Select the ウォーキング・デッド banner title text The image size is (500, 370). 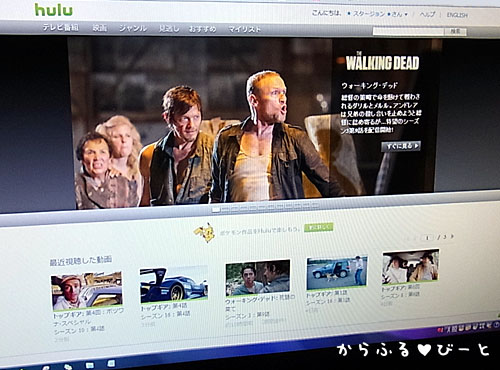pyautogui.click(x=369, y=86)
